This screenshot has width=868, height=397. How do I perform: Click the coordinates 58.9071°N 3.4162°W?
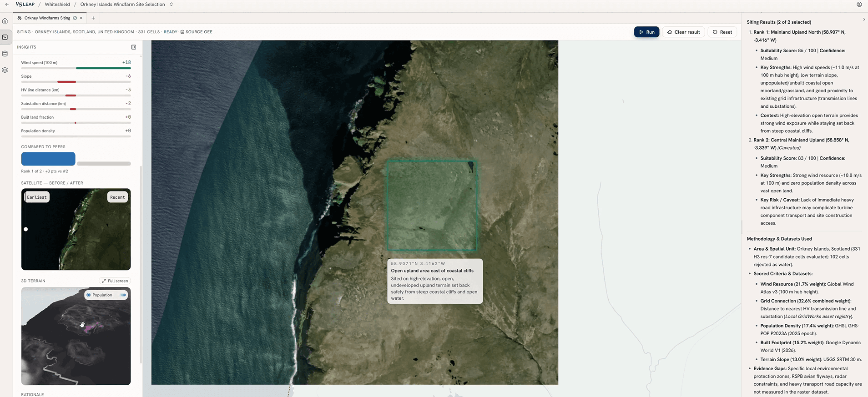pyautogui.click(x=418, y=264)
